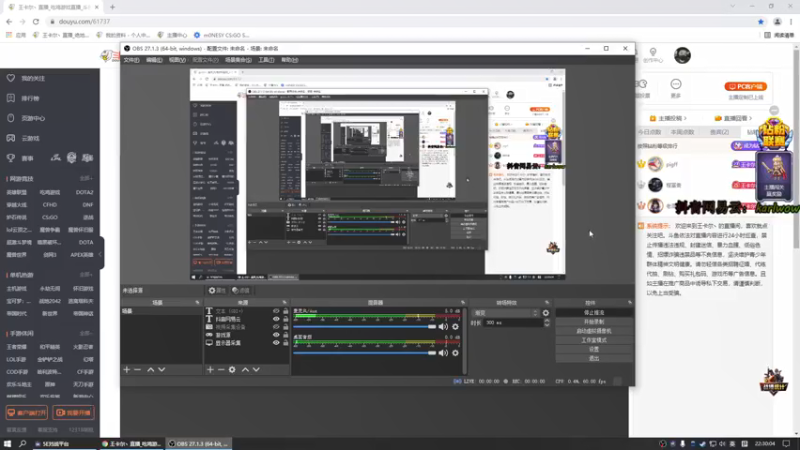Click the Start Recording button
Image resolution: width=800 pixels, height=450 pixels.
point(594,322)
